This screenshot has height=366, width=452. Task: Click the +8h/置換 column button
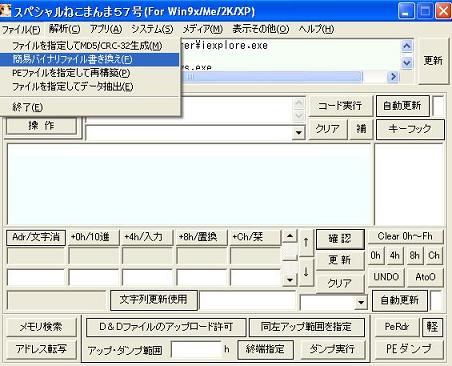(x=201, y=237)
